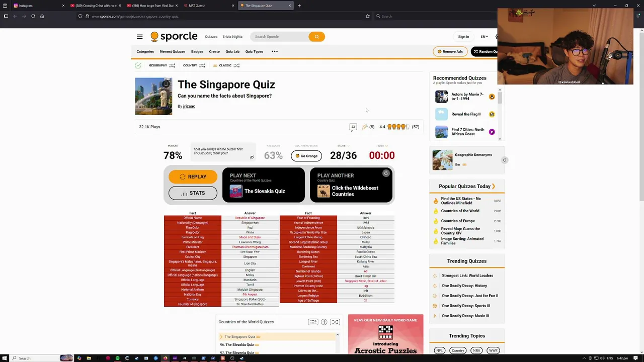
Task: Select the NBA trending topic chip
Action: (x=476, y=350)
